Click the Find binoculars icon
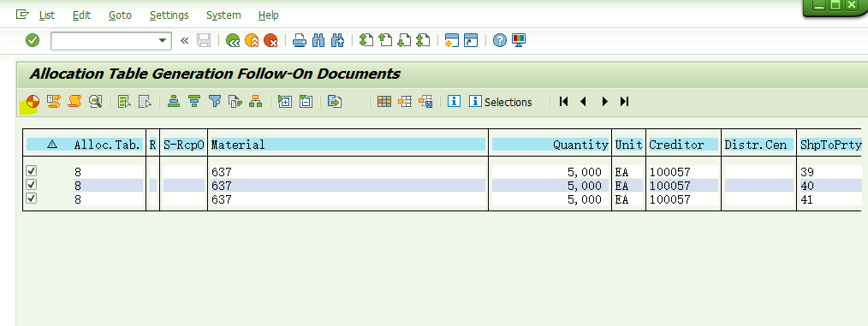The image size is (868, 326). click(318, 40)
